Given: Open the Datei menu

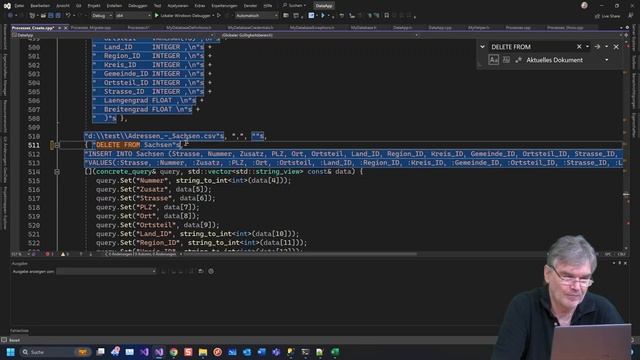Looking at the screenshot, I should [x=19, y=6].
